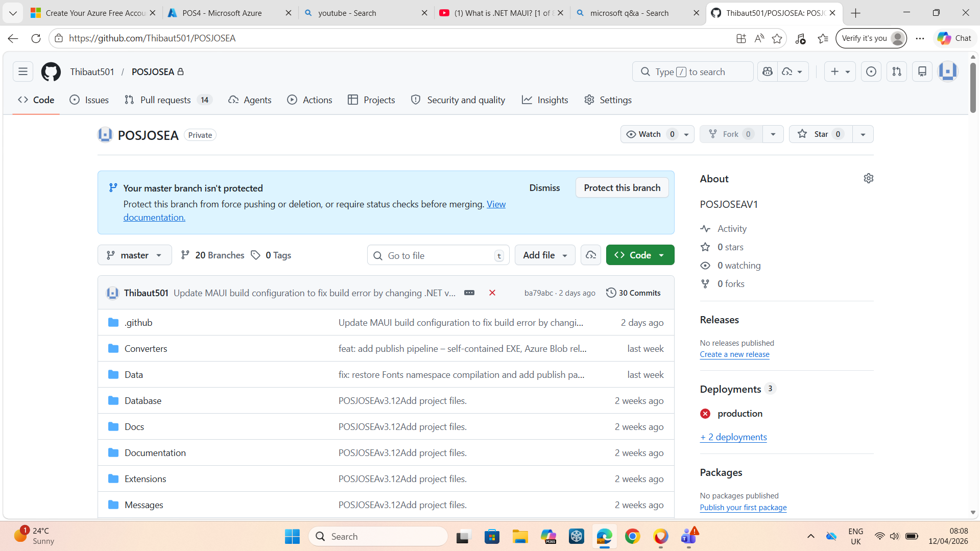Open the 30 Commits history link

[x=633, y=293]
